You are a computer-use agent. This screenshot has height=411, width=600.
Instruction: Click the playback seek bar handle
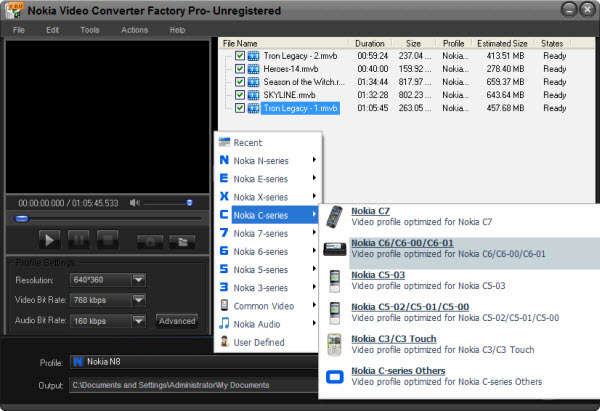click(x=21, y=219)
